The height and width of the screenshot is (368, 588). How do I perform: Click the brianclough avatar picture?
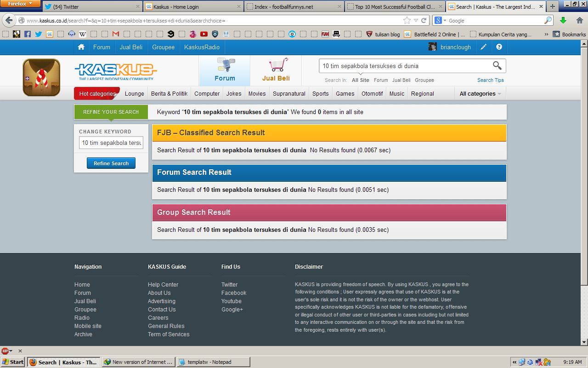[433, 47]
